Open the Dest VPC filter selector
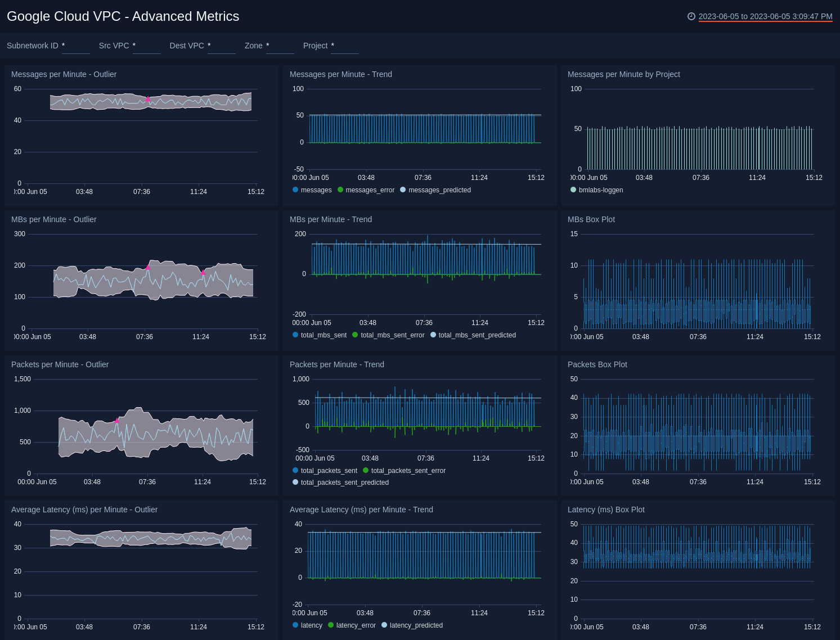 (x=221, y=48)
